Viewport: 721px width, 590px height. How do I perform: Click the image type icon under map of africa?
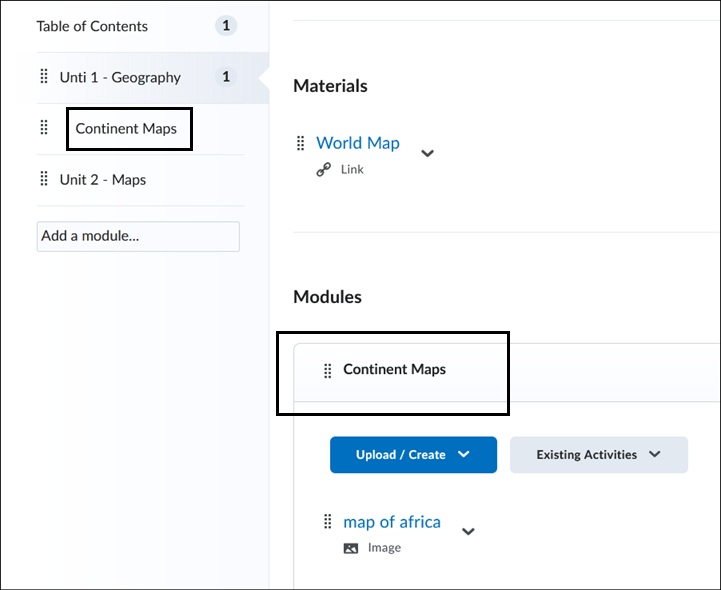350,548
